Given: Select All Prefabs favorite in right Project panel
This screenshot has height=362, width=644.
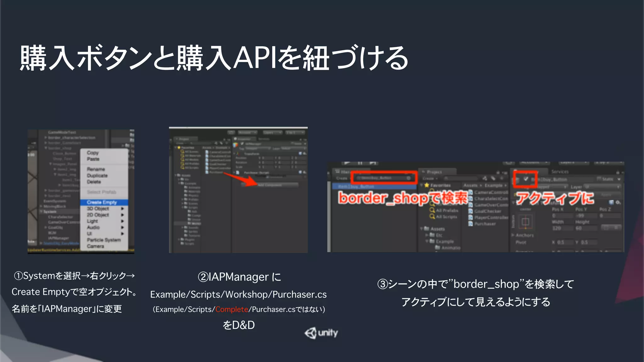Looking at the screenshot, I should click(444, 211).
